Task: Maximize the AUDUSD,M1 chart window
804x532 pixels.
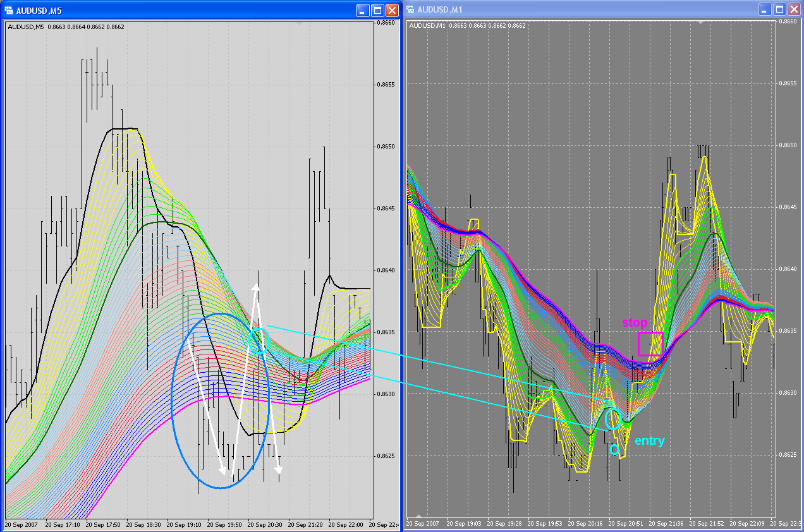Action: [x=780, y=9]
